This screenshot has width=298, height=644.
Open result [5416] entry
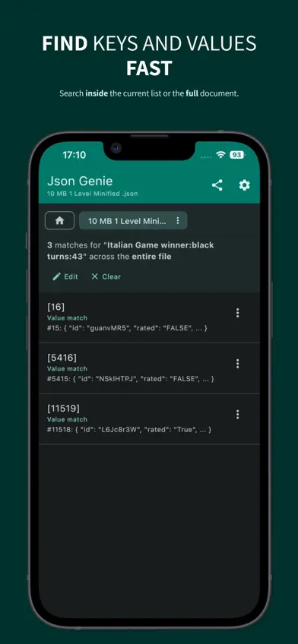pyautogui.click(x=149, y=368)
